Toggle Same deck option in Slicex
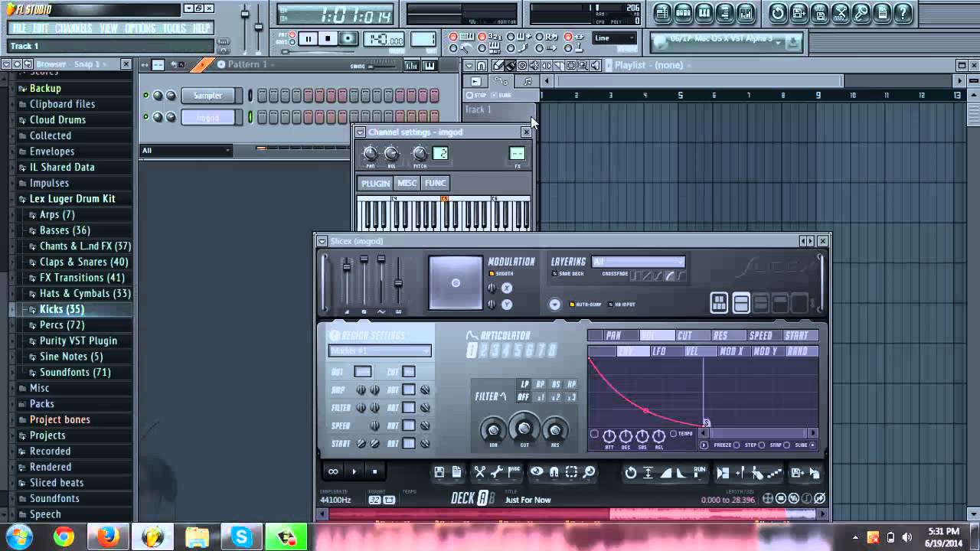 click(x=567, y=274)
